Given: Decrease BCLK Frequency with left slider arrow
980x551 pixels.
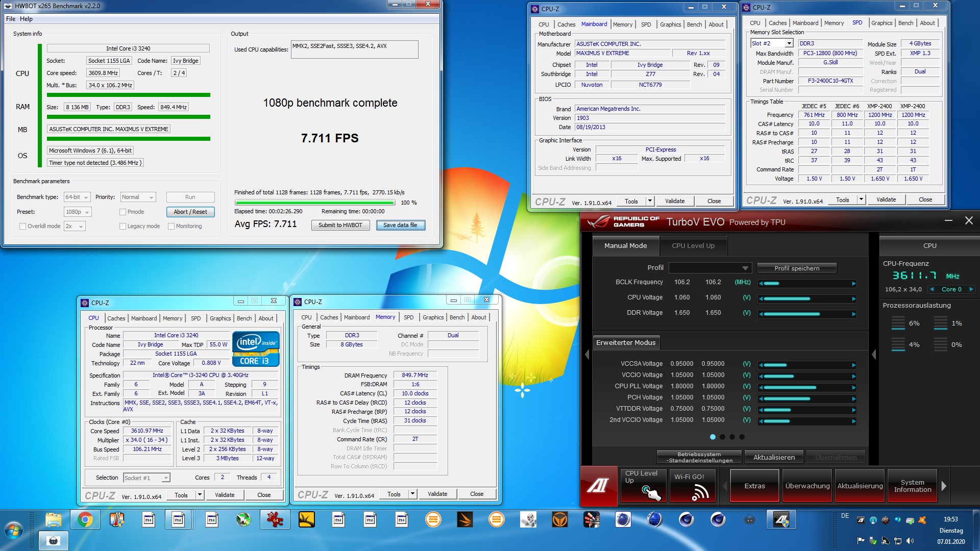Looking at the screenshot, I should coord(761,283).
